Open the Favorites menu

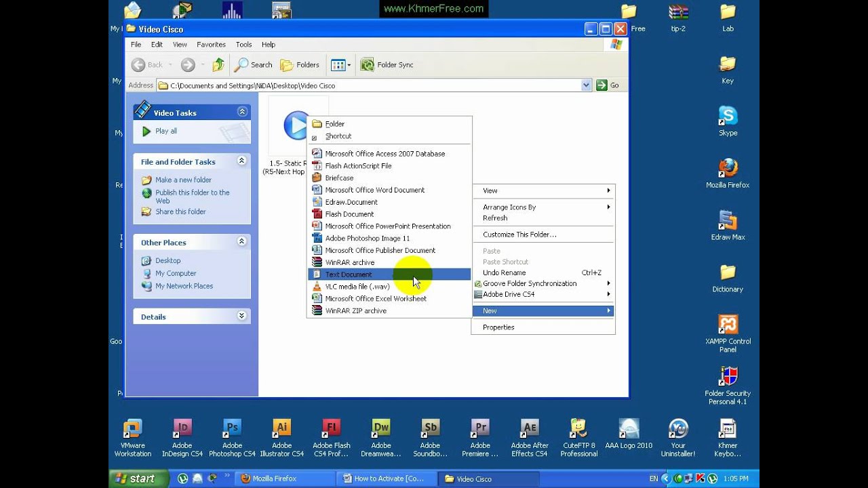tap(211, 45)
